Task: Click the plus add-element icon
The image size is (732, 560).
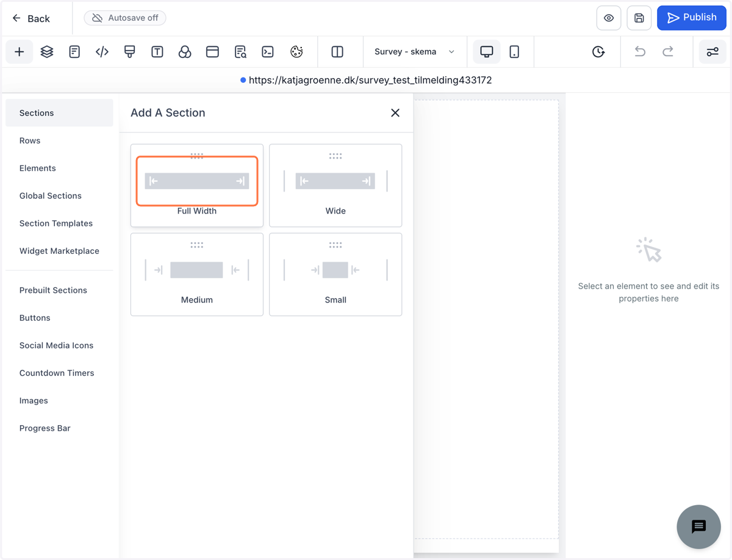Action: [x=20, y=52]
